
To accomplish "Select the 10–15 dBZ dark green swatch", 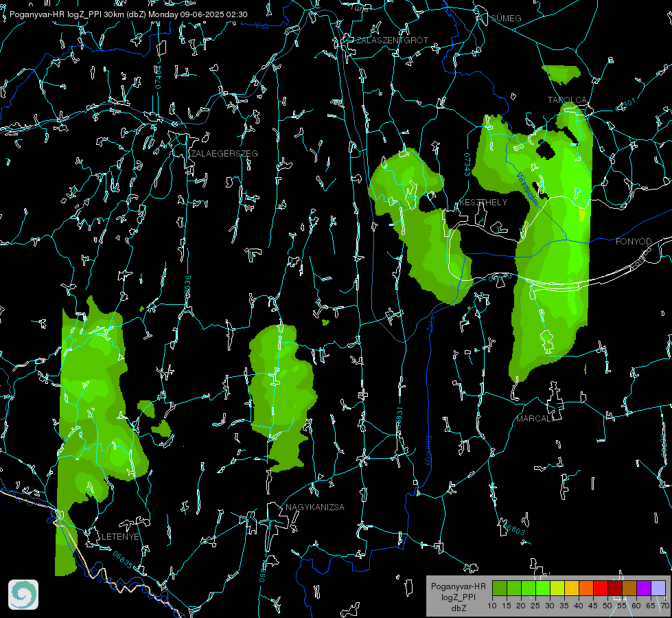I will tap(500, 588).
